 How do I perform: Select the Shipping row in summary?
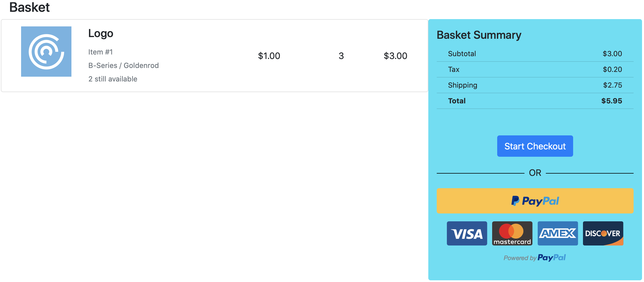535,85
